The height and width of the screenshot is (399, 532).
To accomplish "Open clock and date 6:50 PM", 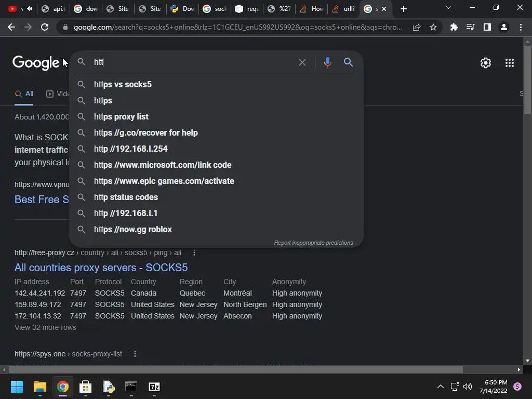I will [x=494, y=387].
